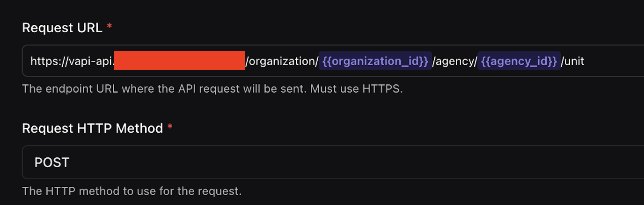Viewport: 644px width, 205px height.
Task: Click blank space right of POST in method field
Action: (x=356, y=162)
